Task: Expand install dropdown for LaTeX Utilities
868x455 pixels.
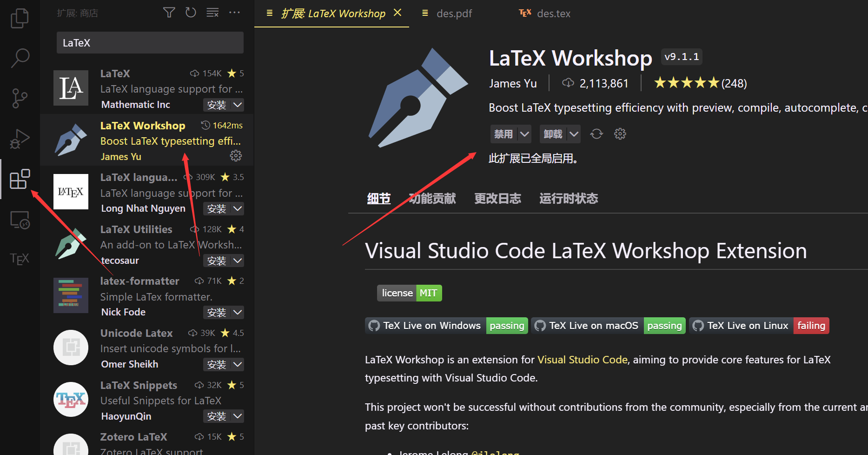Action: coord(238,261)
